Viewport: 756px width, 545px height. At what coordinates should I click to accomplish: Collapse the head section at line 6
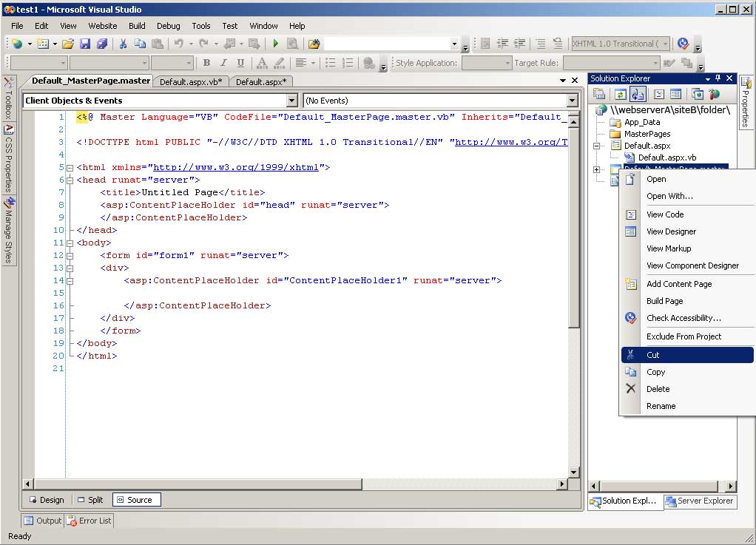70,180
